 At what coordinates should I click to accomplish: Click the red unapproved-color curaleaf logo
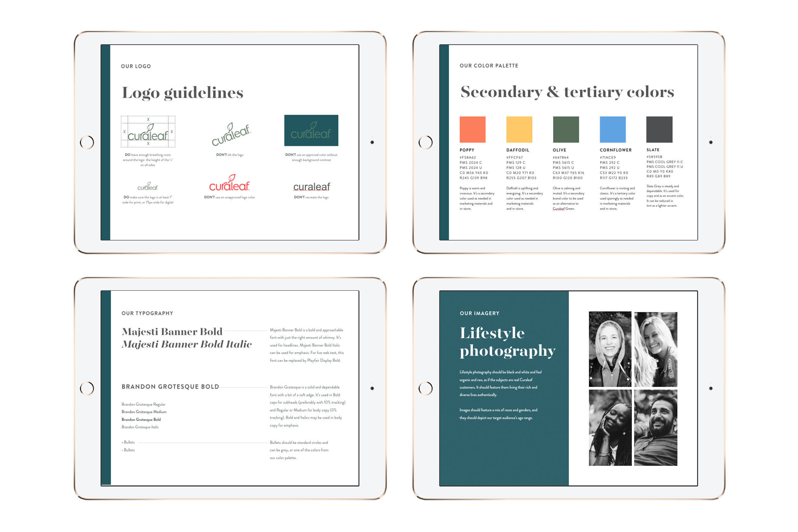click(x=230, y=183)
